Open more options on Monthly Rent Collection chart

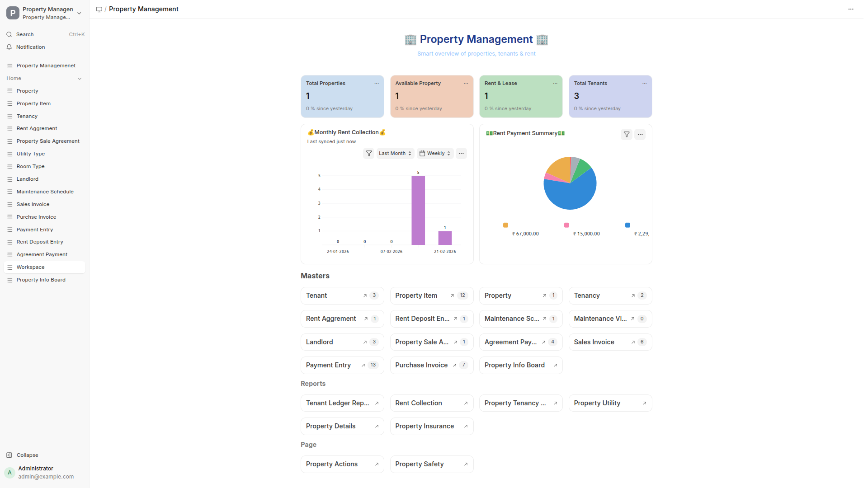(x=461, y=153)
